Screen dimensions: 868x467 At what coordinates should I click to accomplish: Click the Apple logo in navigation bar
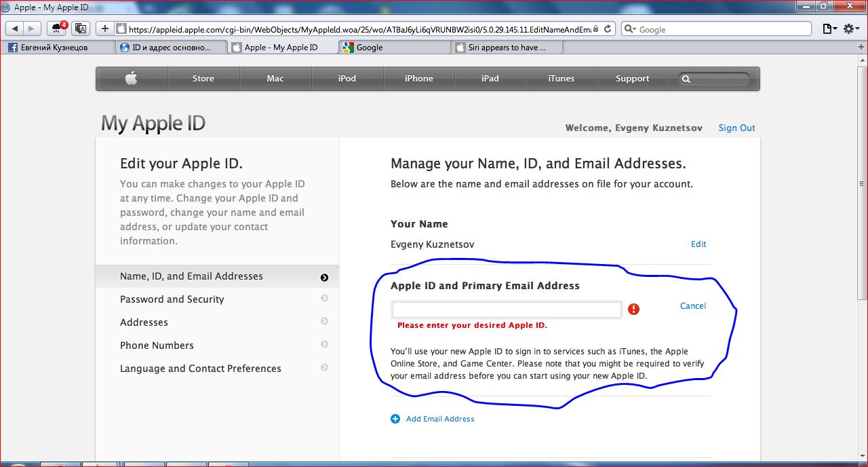point(132,78)
